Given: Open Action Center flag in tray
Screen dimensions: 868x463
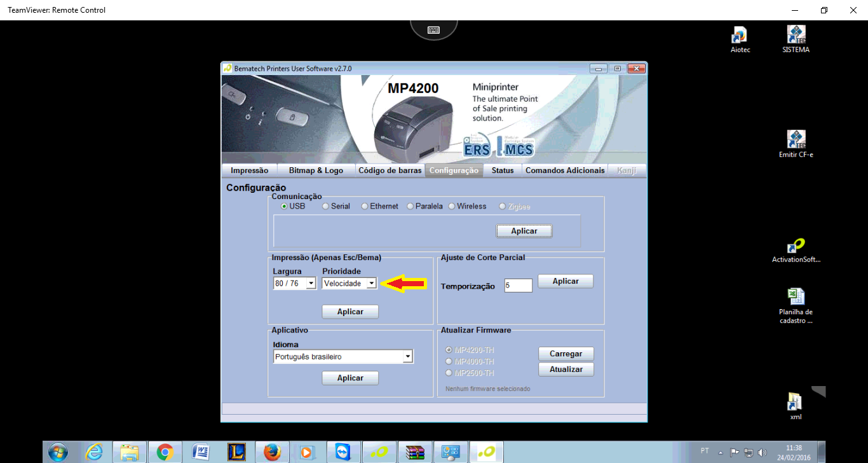Looking at the screenshot, I should 735,453.
